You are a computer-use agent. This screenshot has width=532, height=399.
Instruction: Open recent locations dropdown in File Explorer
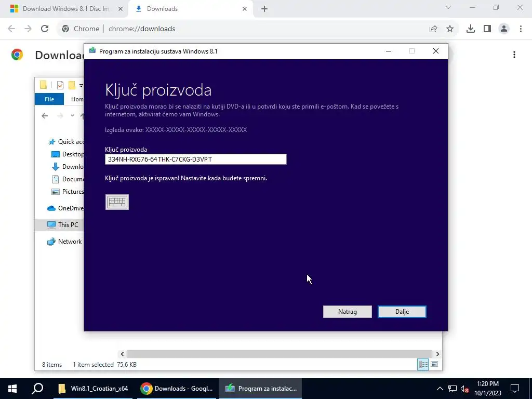pos(72,116)
